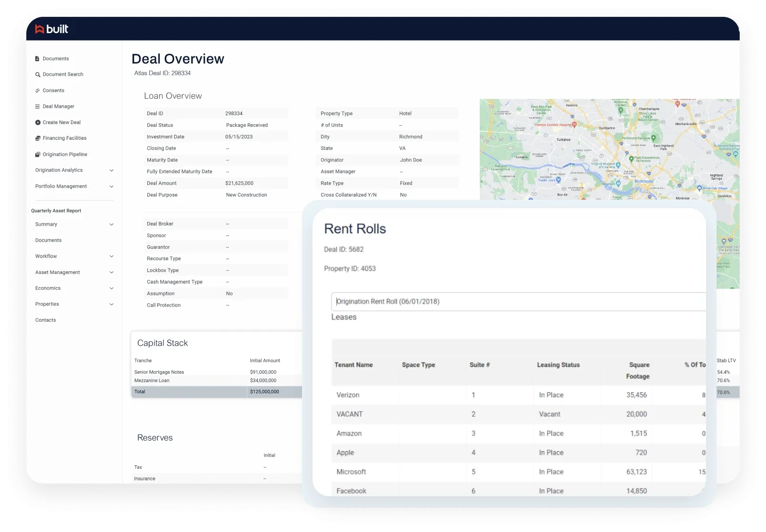Click the 63,123 square footage value
Viewport: 766px width, 532px height.
[x=637, y=472]
